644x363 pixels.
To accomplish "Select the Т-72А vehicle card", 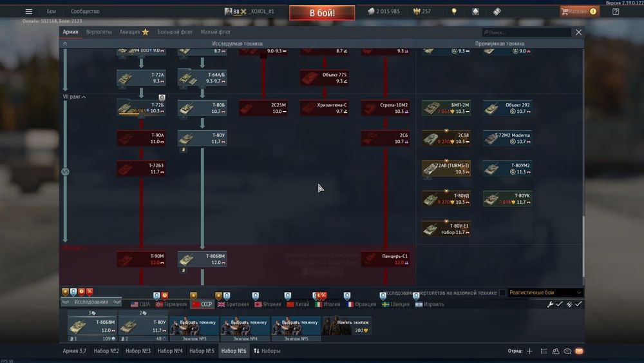I will click(141, 78).
